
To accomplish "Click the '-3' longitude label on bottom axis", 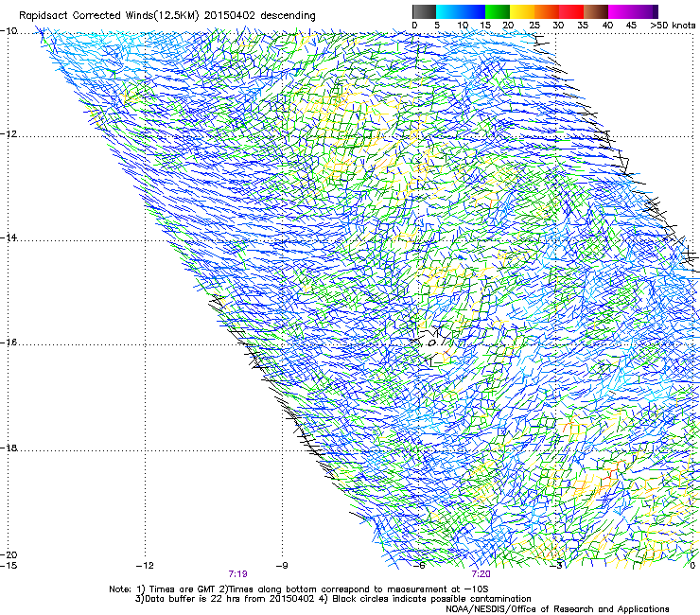I will click(x=557, y=566).
